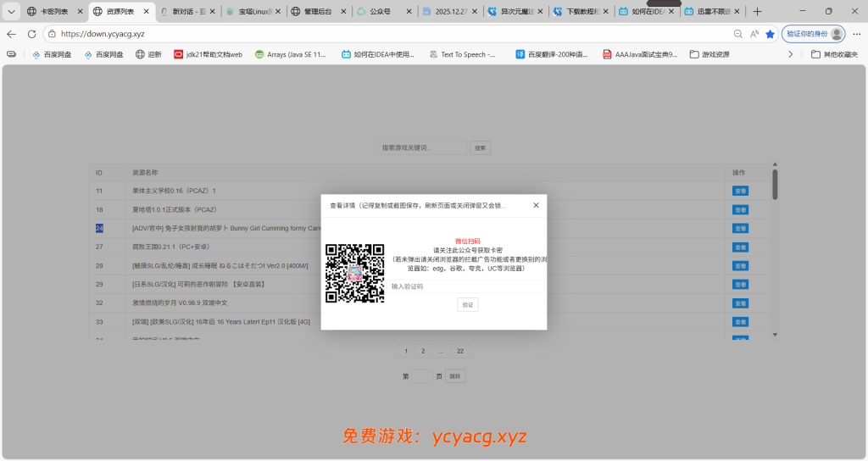Viewport: 868px width, 461px height.
Task: Switch to the 管理后台 tab
Action: point(315,12)
